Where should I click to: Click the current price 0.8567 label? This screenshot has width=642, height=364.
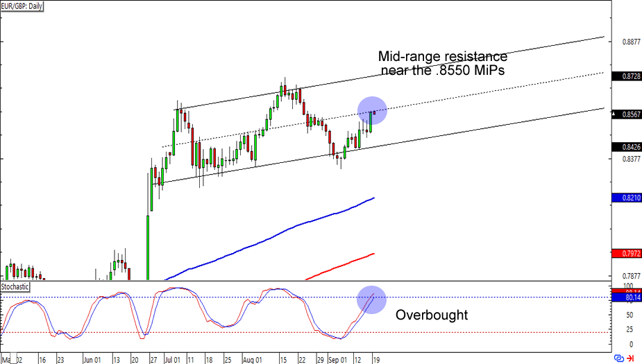(x=627, y=114)
